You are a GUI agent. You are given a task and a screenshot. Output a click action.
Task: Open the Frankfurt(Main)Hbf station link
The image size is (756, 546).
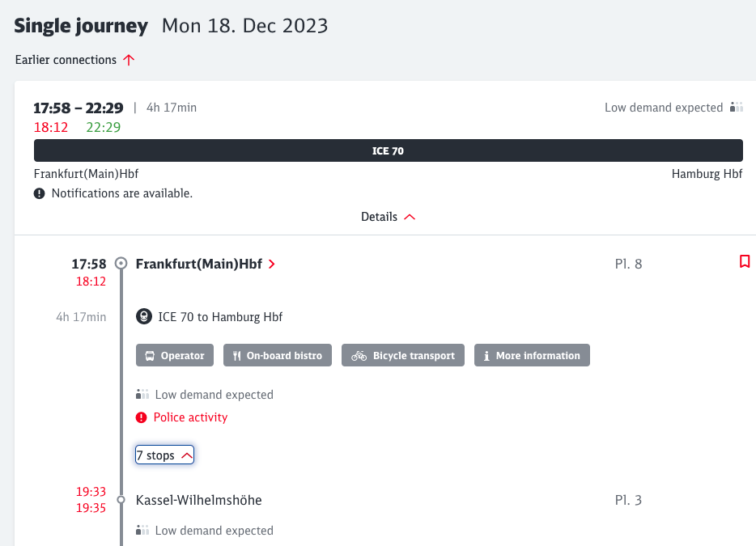coord(206,264)
